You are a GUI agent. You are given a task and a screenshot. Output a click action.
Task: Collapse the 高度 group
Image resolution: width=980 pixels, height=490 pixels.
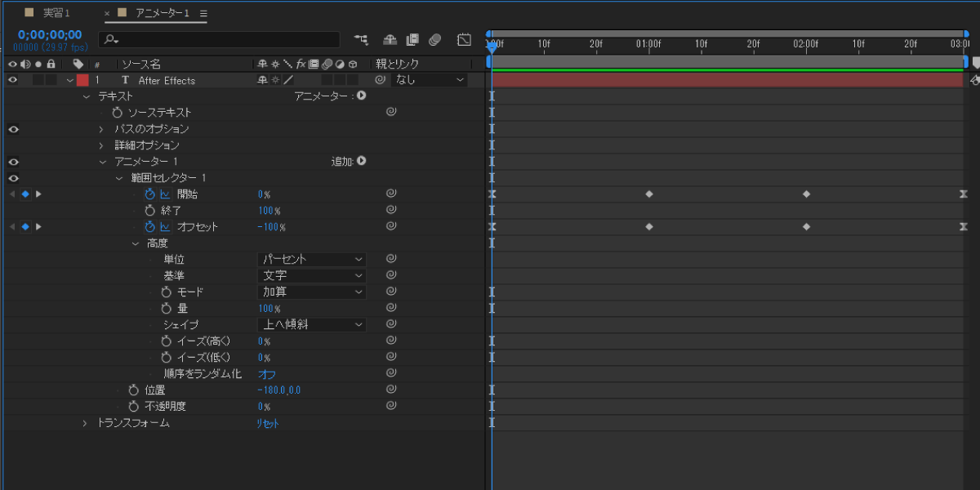pyautogui.click(x=136, y=243)
